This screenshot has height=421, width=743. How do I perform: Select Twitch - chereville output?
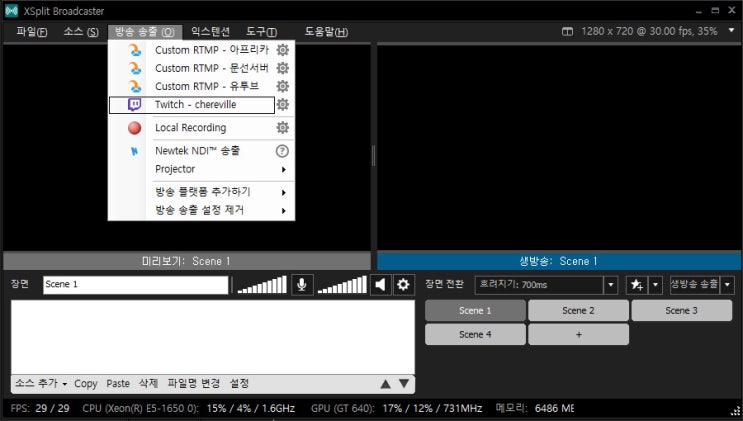[x=192, y=105]
